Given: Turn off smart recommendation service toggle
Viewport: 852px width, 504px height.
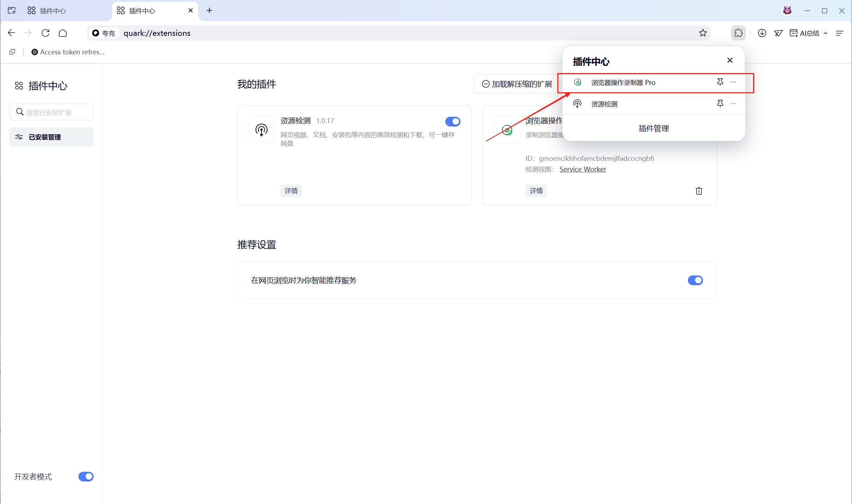Looking at the screenshot, I should pos(695,280).
